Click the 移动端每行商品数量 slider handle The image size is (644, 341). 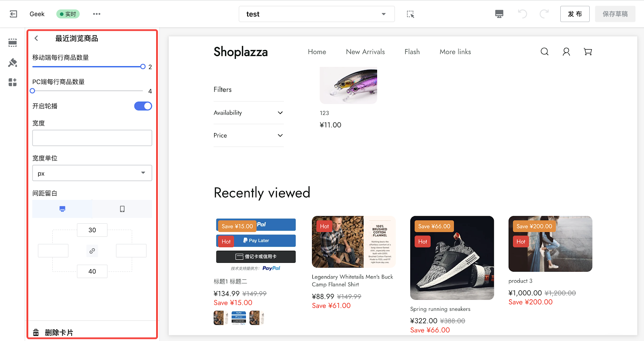(x=143, y=67)
